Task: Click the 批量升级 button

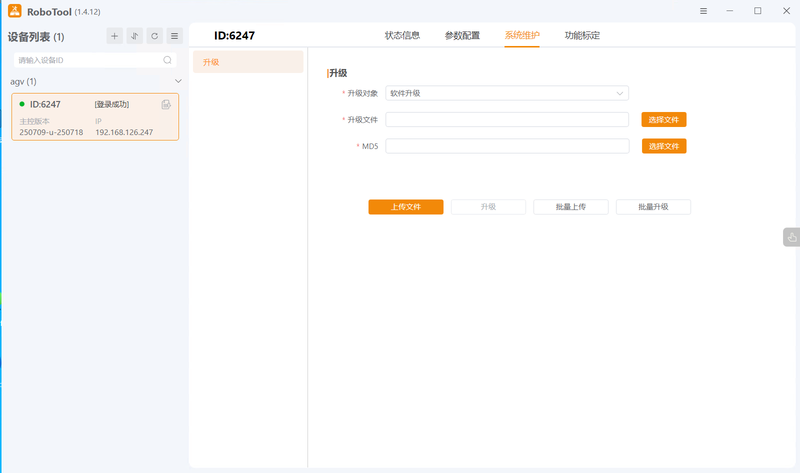Action: click(653, 207)
